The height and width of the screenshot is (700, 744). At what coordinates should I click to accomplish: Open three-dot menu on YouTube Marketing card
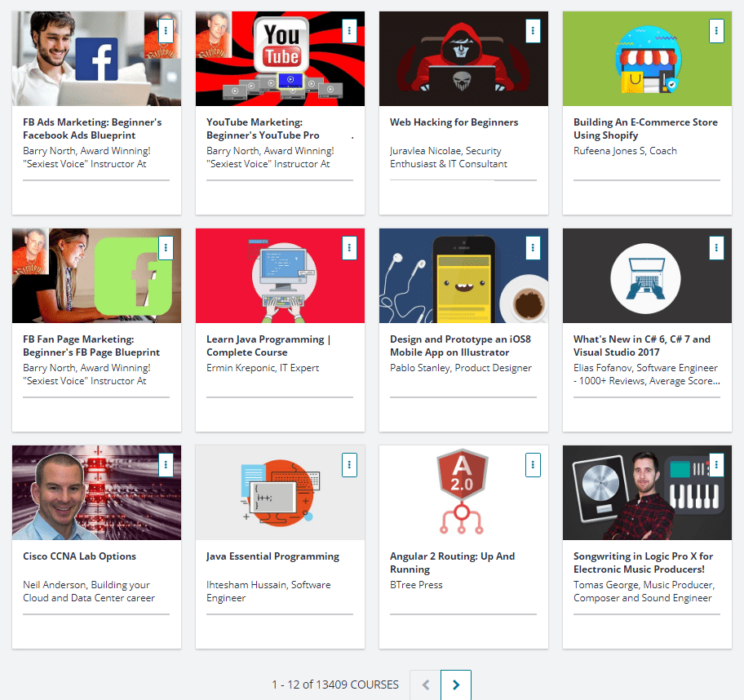(349, 30)
